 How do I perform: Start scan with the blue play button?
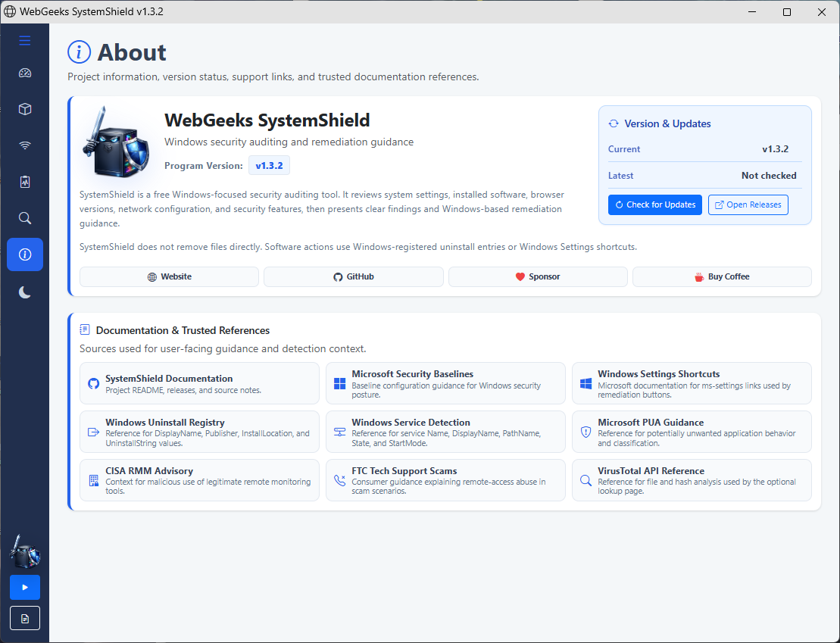25,587
